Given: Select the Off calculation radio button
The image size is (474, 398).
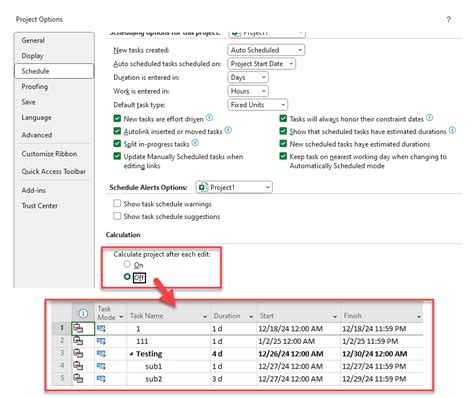Looking at the screenshot, I should [127, 277].
